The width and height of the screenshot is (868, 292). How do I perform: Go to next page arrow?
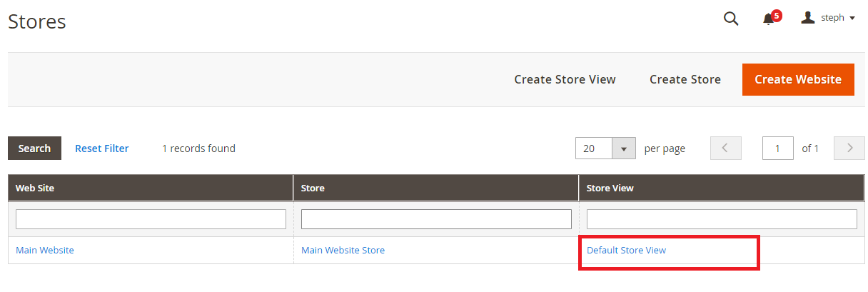pyautogui.click(x=849, y=148)
